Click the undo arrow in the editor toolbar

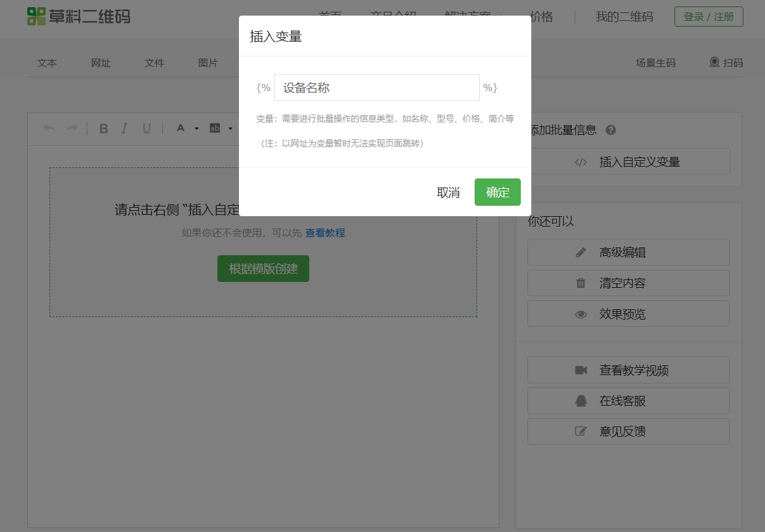click(x=49, y=128)
